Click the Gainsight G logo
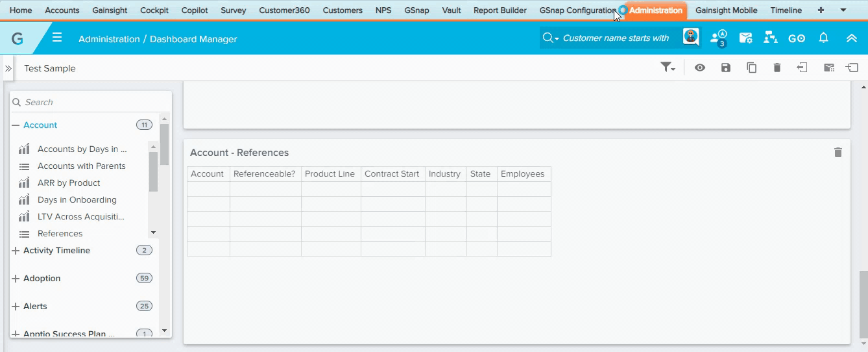Screen dimensions: 868x352 point(18,38)
